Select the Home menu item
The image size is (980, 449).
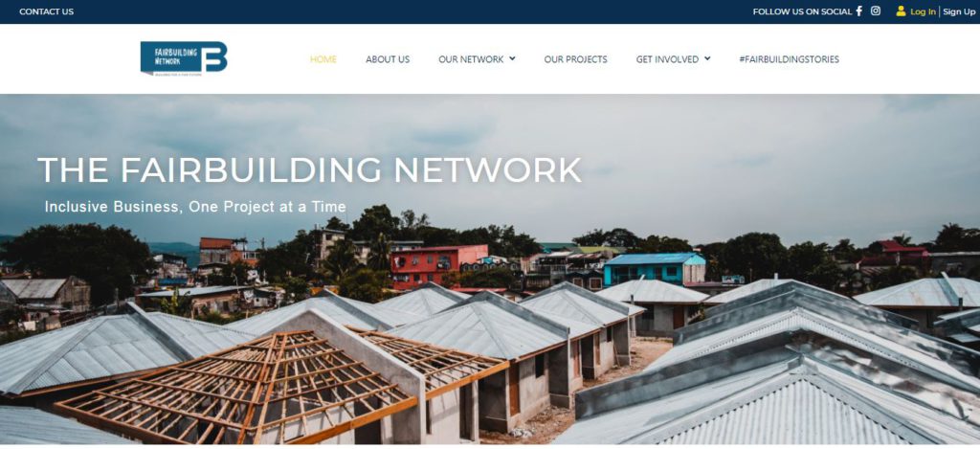(x=323, y=59)
